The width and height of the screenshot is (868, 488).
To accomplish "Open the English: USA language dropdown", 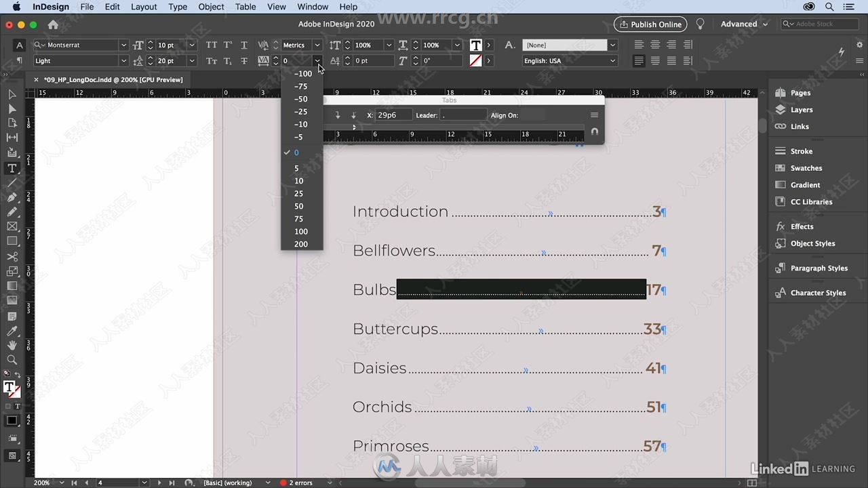I will (x=612, y=61).
